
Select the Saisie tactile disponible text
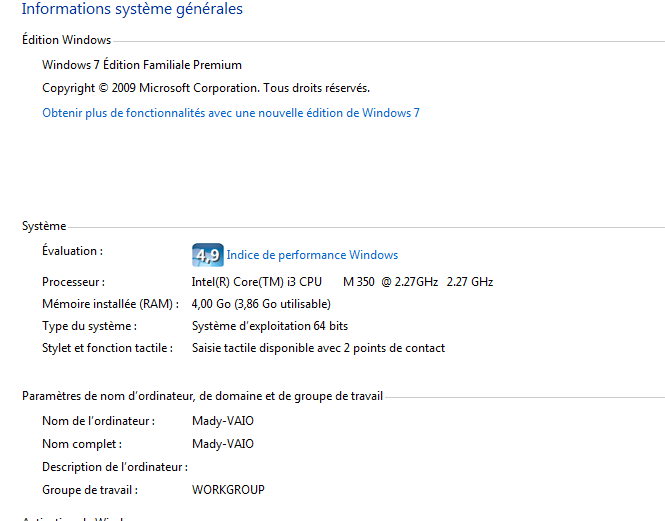(318, 348)
